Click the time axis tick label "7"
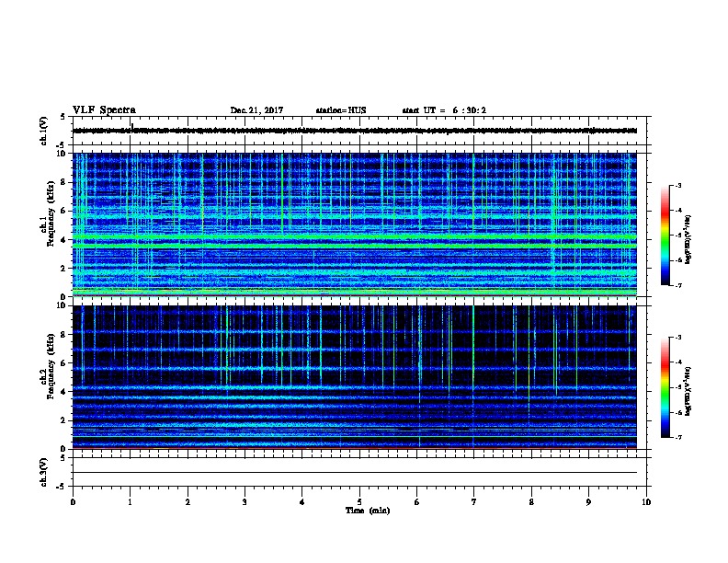728x563 pixels. [x=473, y=501]
